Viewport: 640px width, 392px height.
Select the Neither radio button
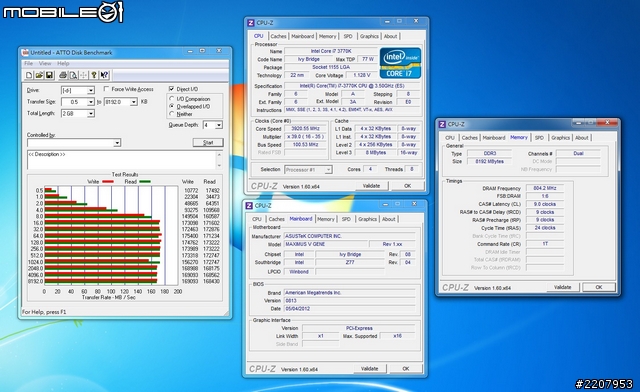click(x=172, y=114)
